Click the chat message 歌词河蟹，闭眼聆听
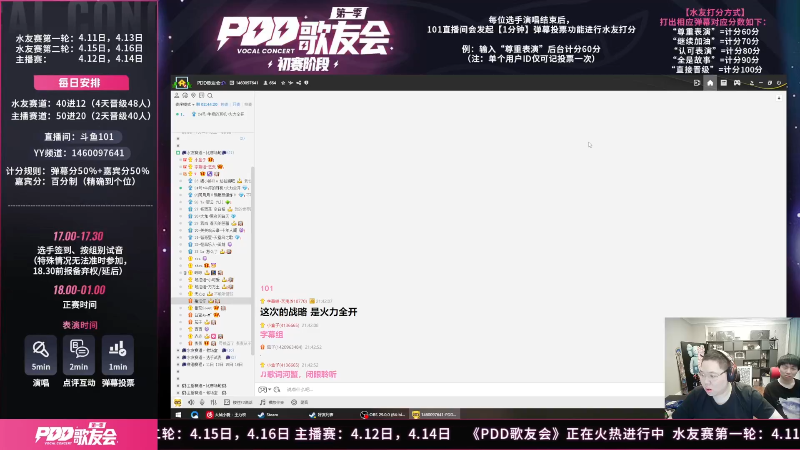Screen dimensions: 800x450 coord(298,374)
